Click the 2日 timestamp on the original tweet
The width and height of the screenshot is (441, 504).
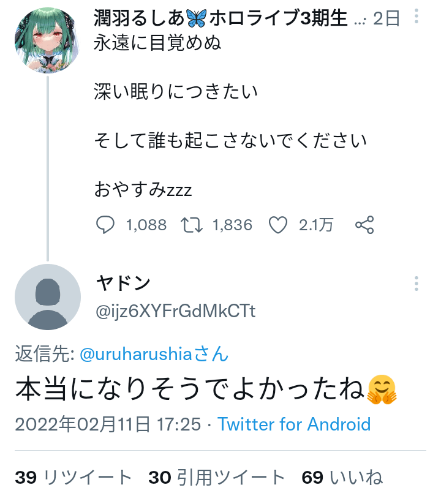386,19
